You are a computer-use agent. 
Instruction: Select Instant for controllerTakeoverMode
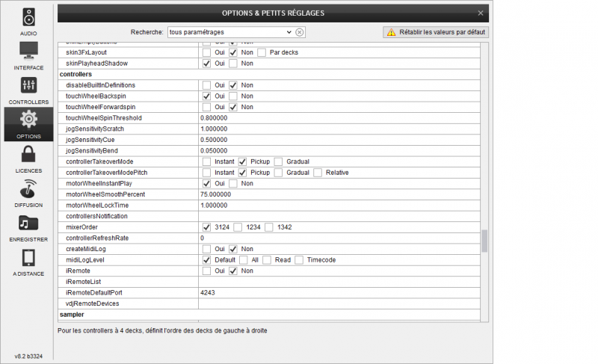pyautogui.click(x=206, y=161)
